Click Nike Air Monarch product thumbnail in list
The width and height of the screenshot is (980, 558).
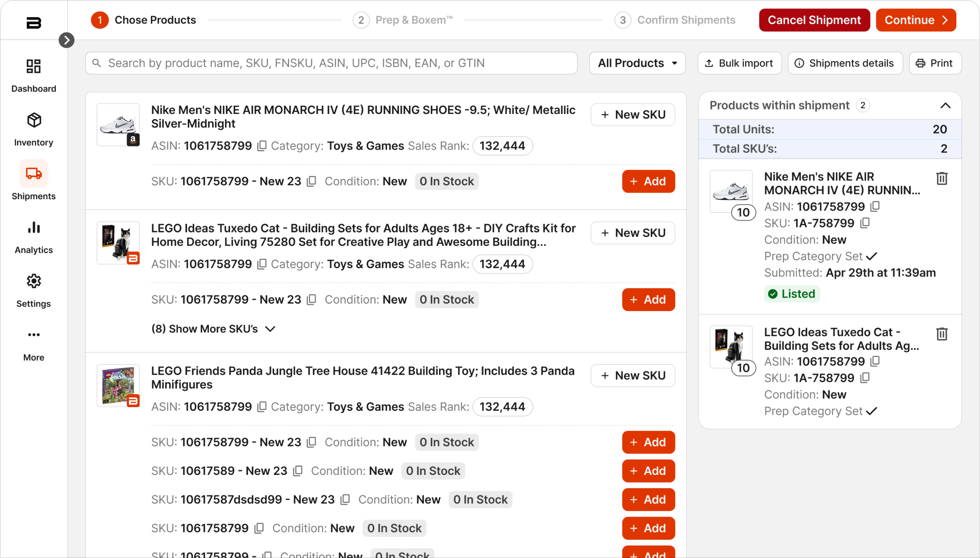coord(118,125)
